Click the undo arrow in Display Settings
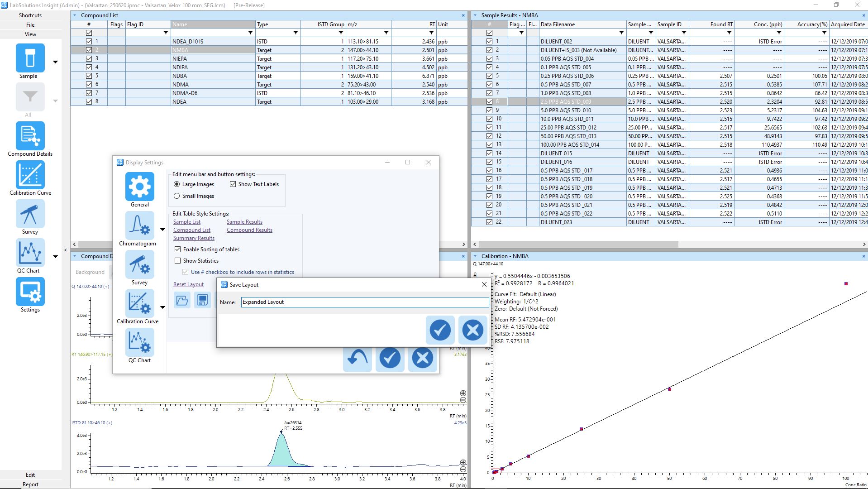 pos(357,358)
